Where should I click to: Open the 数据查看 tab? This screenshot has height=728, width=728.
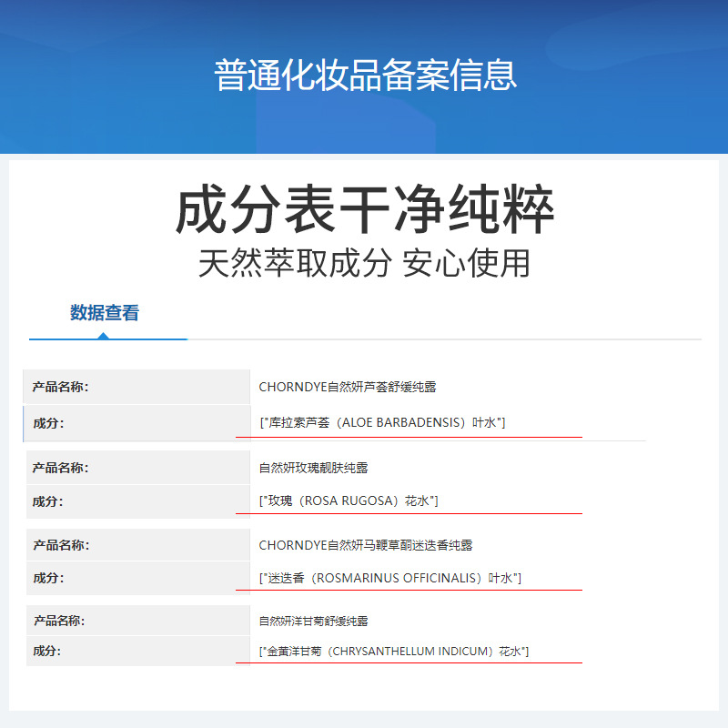(x=105, y=312)
